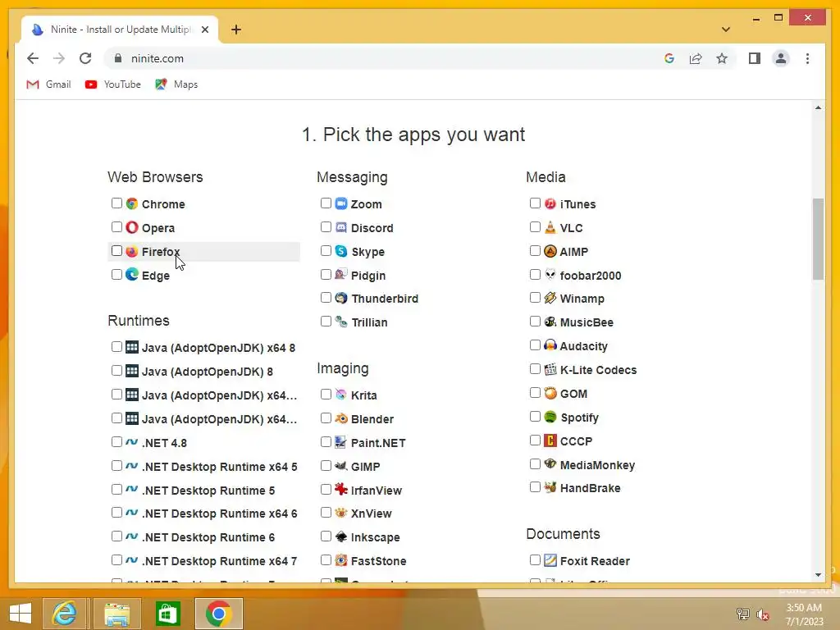Click the GOM label
Screen dimensions: 840x630
coord(573,394)
